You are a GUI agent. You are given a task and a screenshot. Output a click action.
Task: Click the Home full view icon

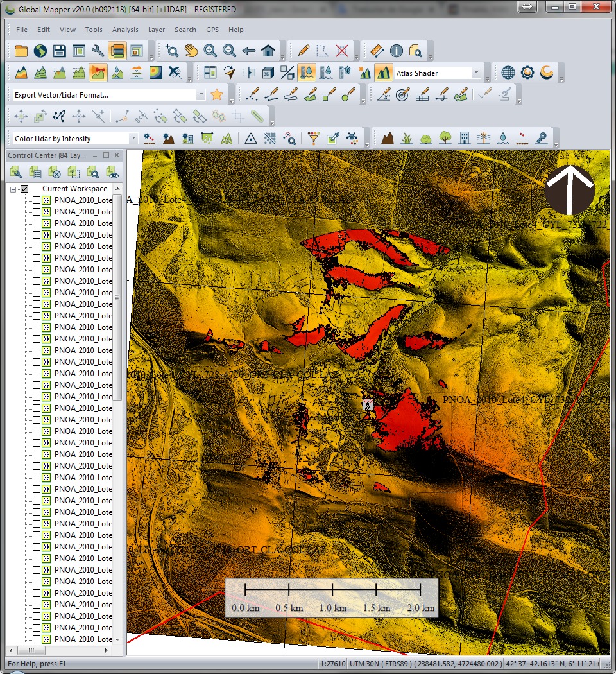coord(268,51)
